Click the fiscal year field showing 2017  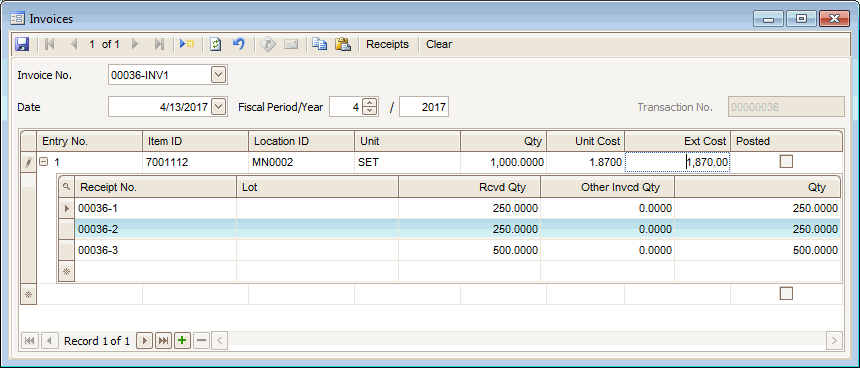[423, 107]
